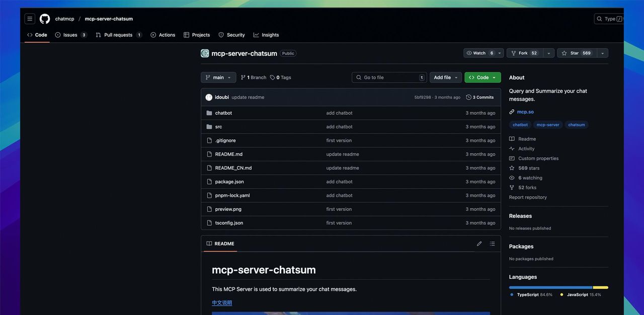Click the blue TypeScript language bar segment
Image resolution: width=644 pixels, height=315 pixels.
tap(551, 288)
